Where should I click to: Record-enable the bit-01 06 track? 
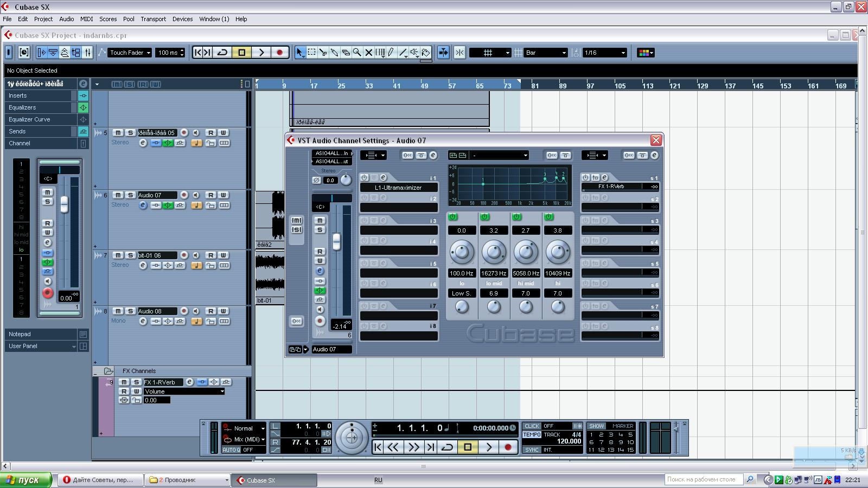tap(184, 255)
